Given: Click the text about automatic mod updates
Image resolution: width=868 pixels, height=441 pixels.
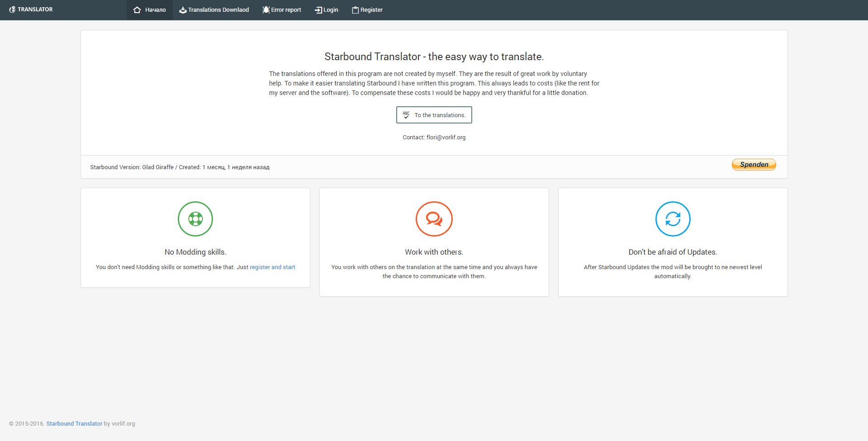Looking at the screenshot, I should click(673, 272).
